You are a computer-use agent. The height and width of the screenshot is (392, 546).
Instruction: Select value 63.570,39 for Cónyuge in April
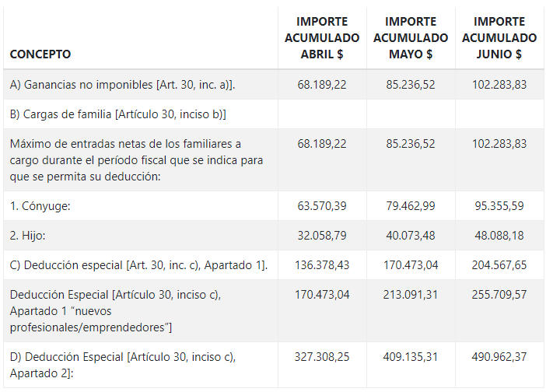pos(322,206)
